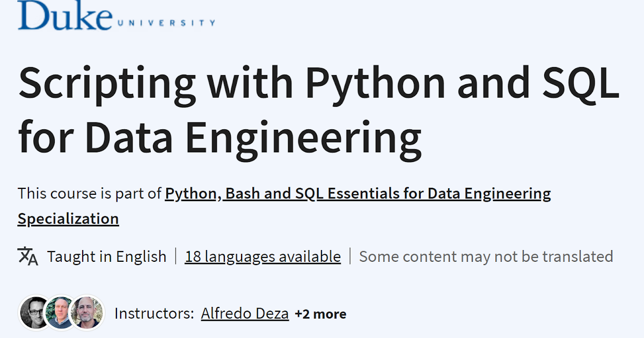Show the +2 more instructors
This screenshot has width=644, height=338.
coord(320,314)
